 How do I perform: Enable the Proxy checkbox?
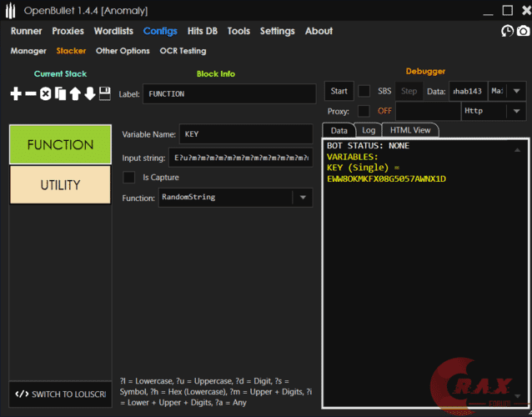tap(364, 111)
